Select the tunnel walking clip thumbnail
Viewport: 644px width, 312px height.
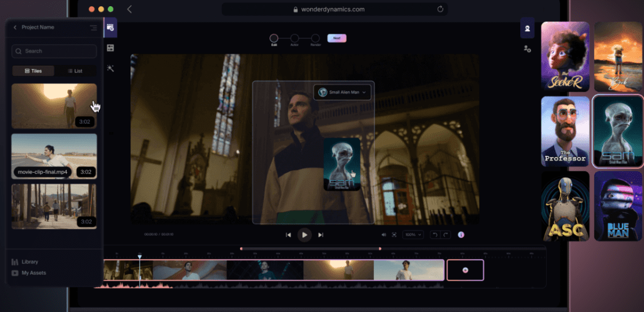coord(54,106)
